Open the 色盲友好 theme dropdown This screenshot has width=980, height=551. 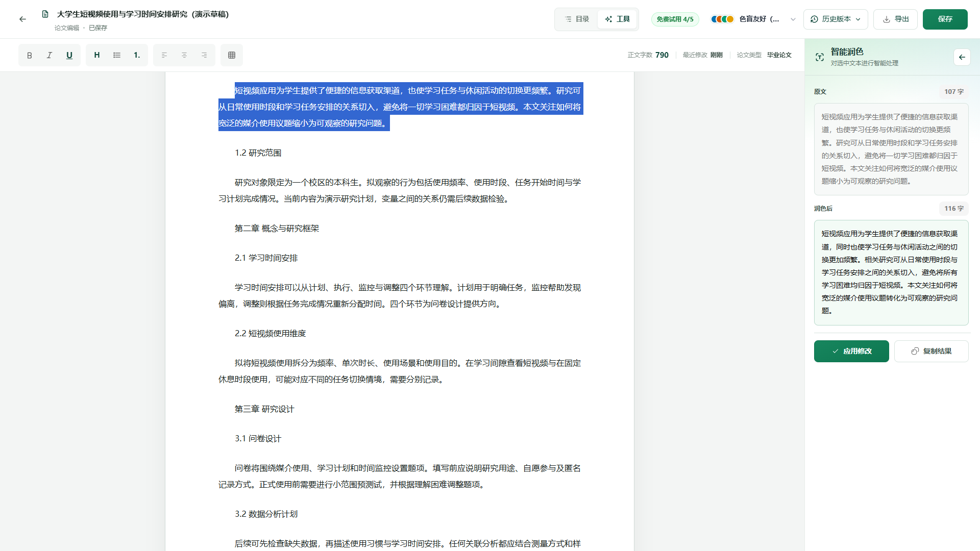click(753, 19)
